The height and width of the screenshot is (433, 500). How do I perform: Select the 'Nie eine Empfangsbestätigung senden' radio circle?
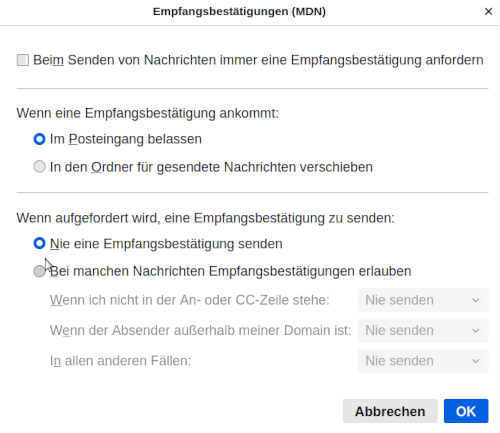(39, 243)
